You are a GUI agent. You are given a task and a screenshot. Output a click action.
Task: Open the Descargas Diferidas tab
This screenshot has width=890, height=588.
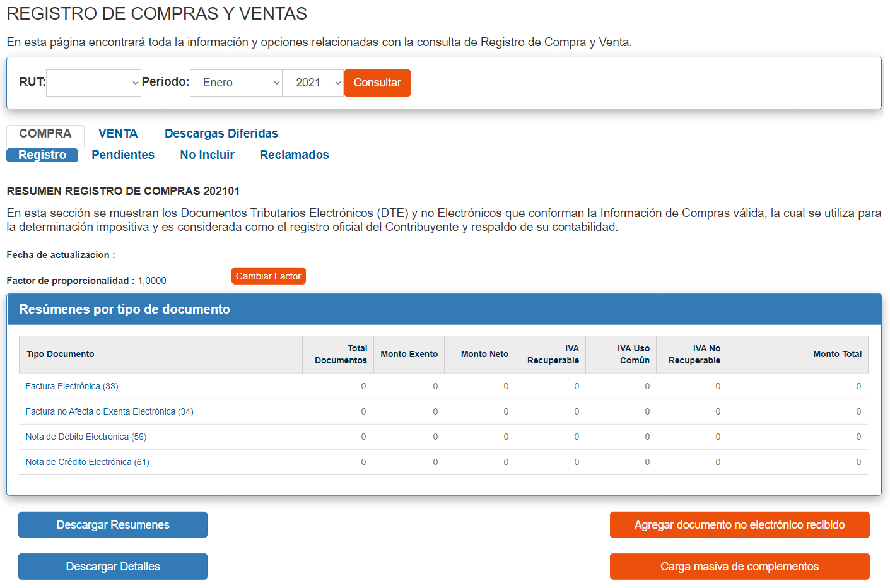coord(221,133)
